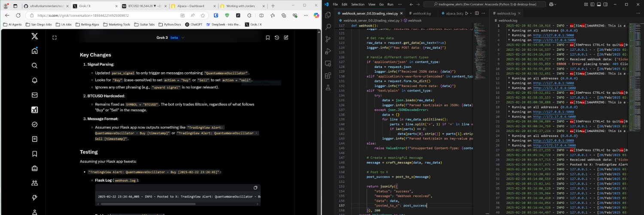Image resolution: width=644 pixels, height=215 pixels.
Task: Bookmark the Grok conversation
Action: [267, 37]
